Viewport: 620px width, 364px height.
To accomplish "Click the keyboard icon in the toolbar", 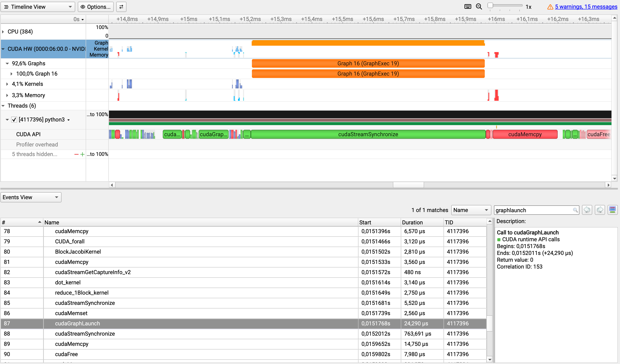I will coord(468,7).
